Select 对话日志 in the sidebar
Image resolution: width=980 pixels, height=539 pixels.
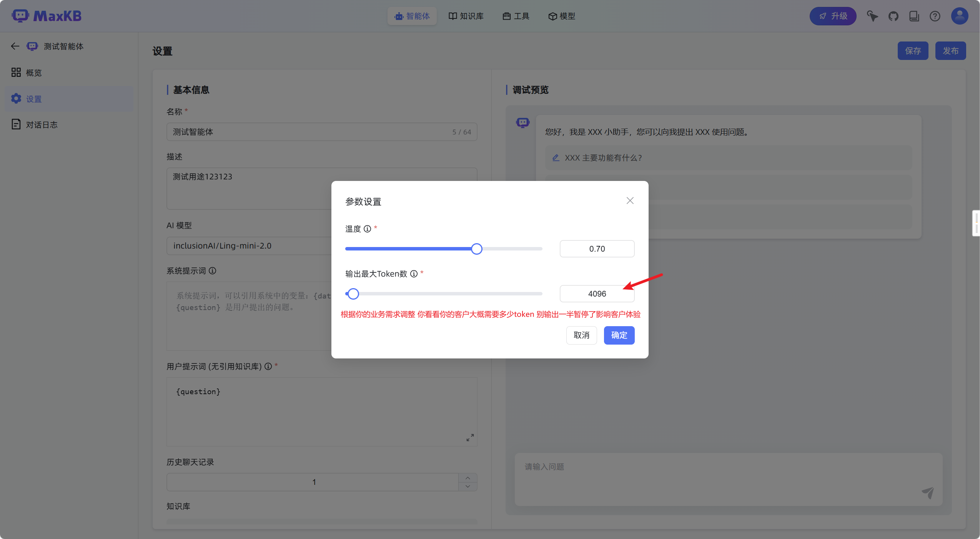click(42, 125)
